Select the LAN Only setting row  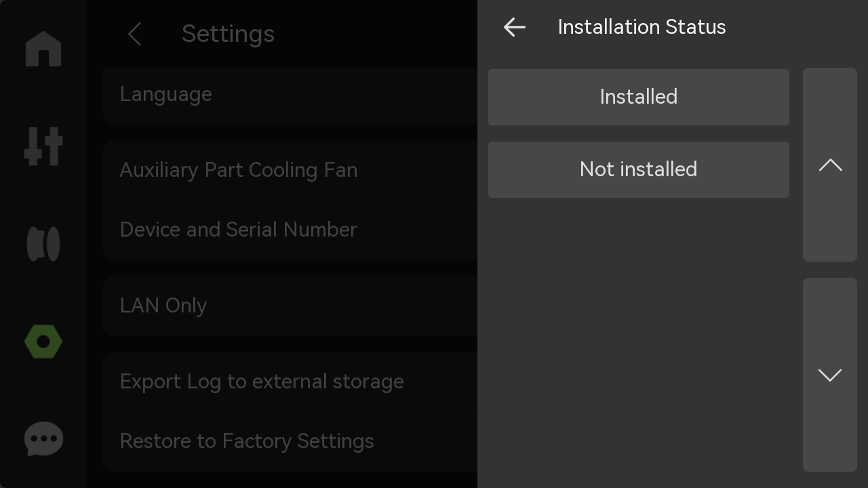[290, 306]
